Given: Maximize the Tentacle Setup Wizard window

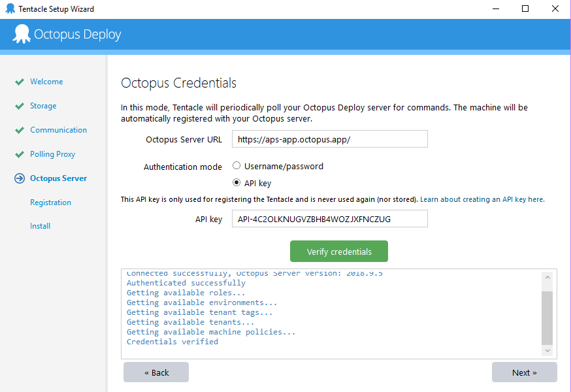Looking at the screenshot, I should 525,8.
